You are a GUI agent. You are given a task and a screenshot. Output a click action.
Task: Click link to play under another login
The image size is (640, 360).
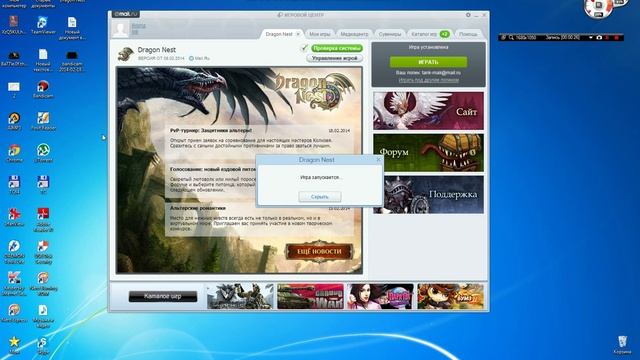(429, 80)
